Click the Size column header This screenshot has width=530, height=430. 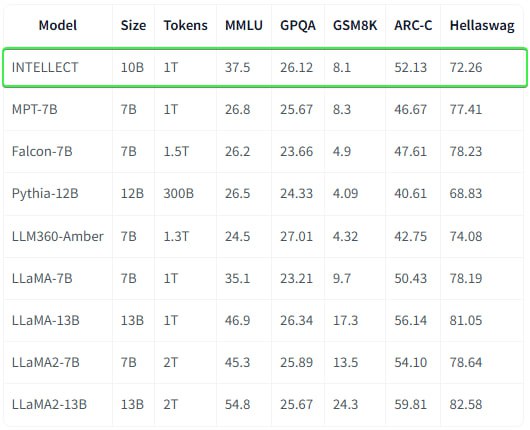(x=133, y=25)
